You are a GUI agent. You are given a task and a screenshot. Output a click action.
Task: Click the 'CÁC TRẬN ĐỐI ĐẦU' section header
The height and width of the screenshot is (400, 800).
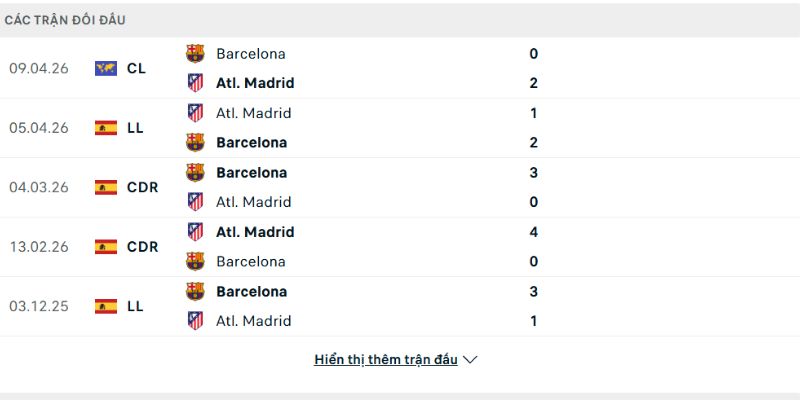tap(66, 20)
